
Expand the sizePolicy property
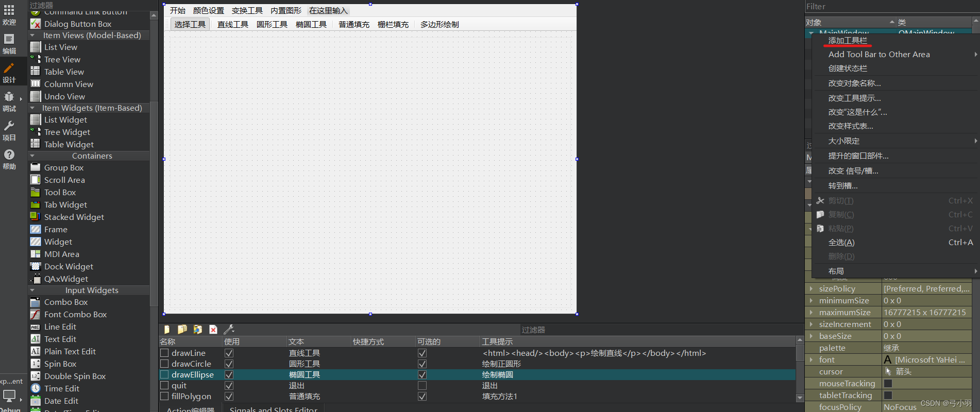tap(811, 288)
